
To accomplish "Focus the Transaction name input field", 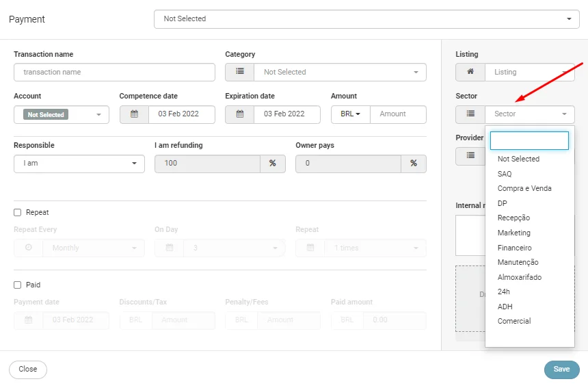I will pyautogui.click(x=114, y=72).
